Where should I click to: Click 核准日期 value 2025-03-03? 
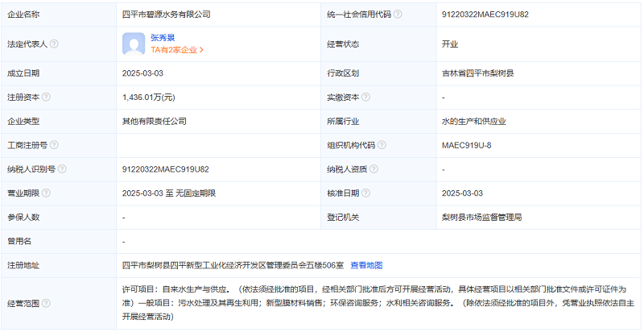462,193
